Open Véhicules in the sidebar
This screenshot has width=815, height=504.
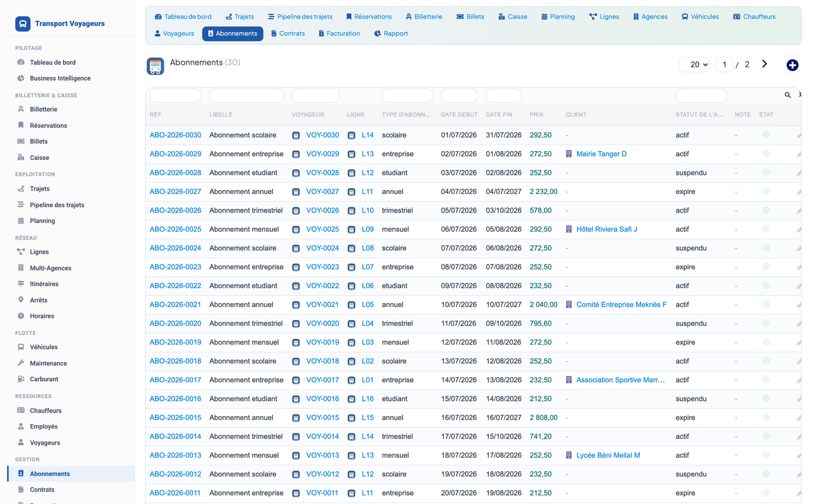[44, 347]
